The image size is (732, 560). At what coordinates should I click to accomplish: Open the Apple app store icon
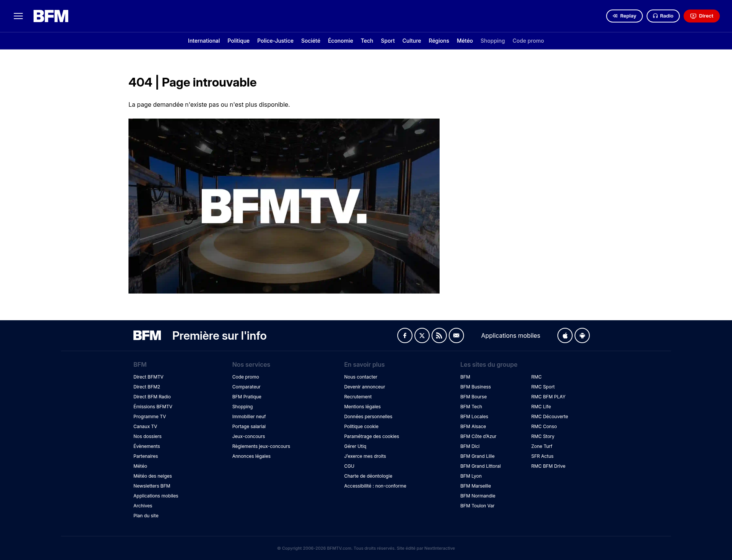pyautogui.click(x=565, y=335)
